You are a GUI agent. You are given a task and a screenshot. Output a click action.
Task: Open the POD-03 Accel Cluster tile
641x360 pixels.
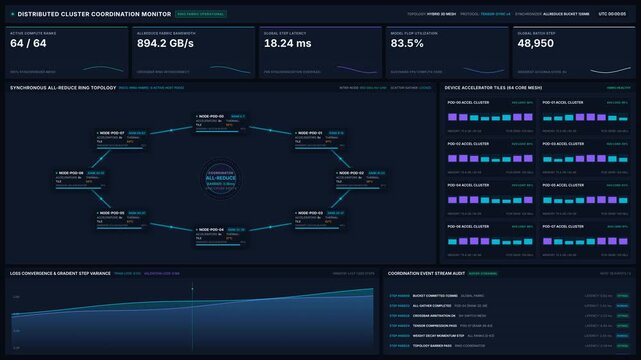585,158
